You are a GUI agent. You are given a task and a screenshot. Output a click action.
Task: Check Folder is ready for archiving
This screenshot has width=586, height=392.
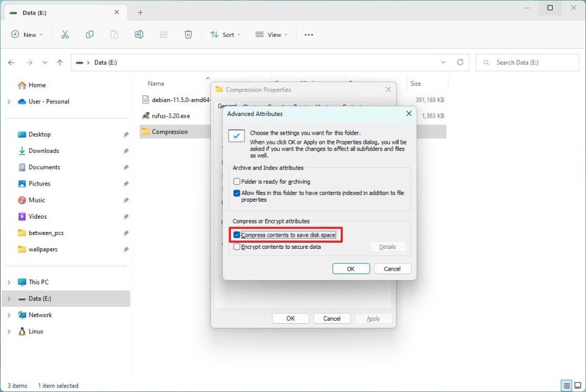[237, 181]
